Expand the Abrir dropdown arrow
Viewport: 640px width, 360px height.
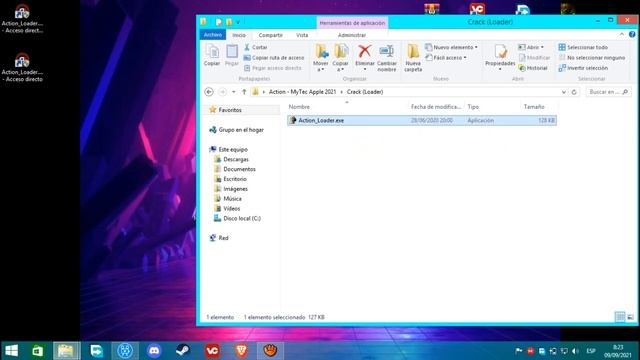pos(542,47)
